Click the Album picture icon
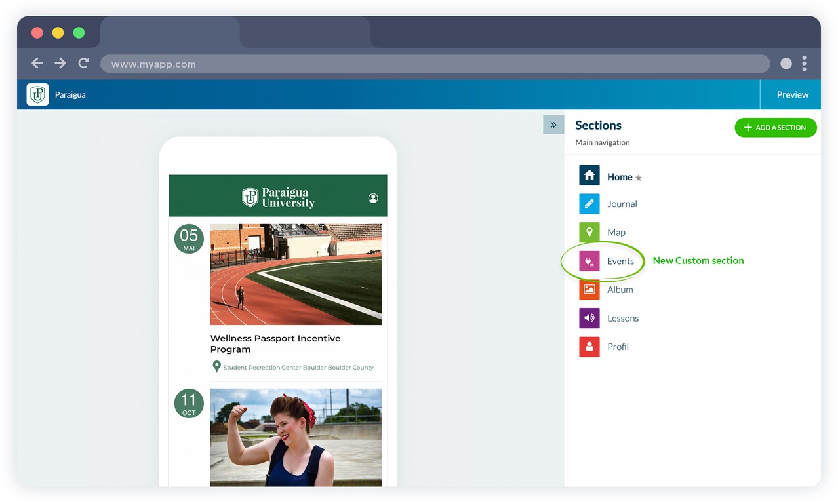 coord(589,289)
